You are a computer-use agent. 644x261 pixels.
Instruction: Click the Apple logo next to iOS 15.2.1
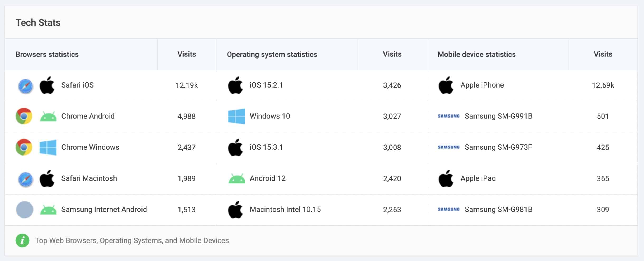coord(235,85)
